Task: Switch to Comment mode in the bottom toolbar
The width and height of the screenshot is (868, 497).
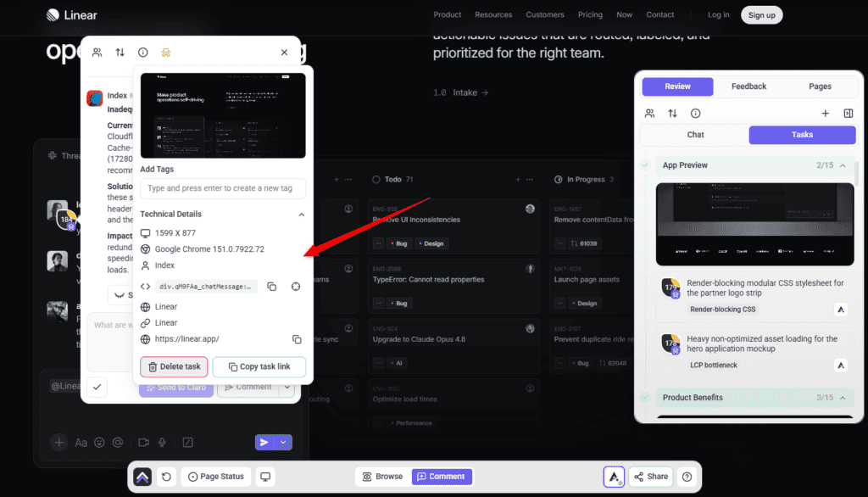Action: pos(441,477)
